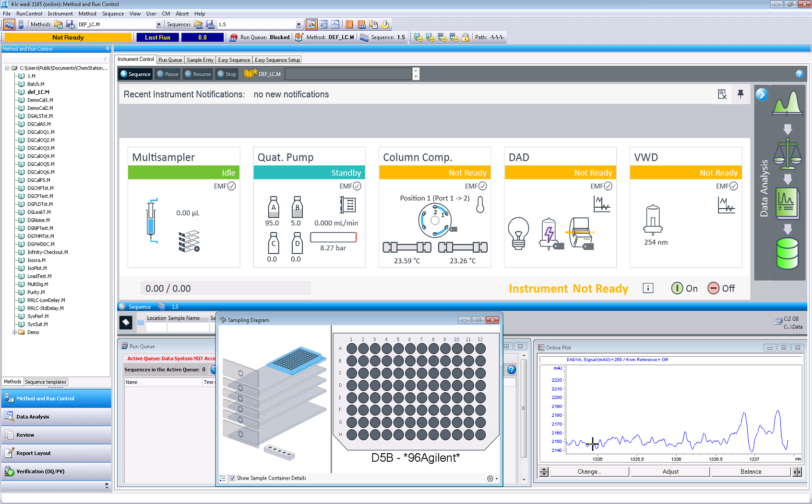The image size is (812, 504).
Task: Open the Methods dropdown DEF_LC.M
Action: pos(158,24)
